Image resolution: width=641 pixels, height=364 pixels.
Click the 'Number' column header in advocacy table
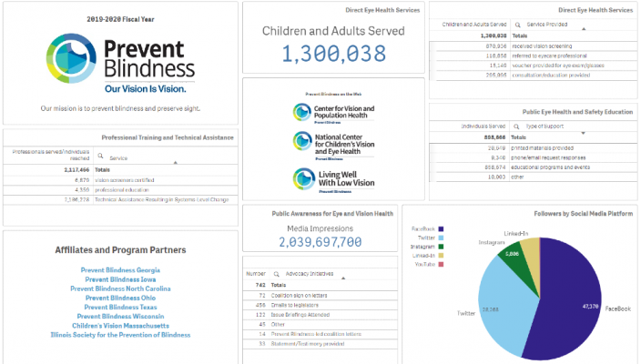click(x=256, y=274)
